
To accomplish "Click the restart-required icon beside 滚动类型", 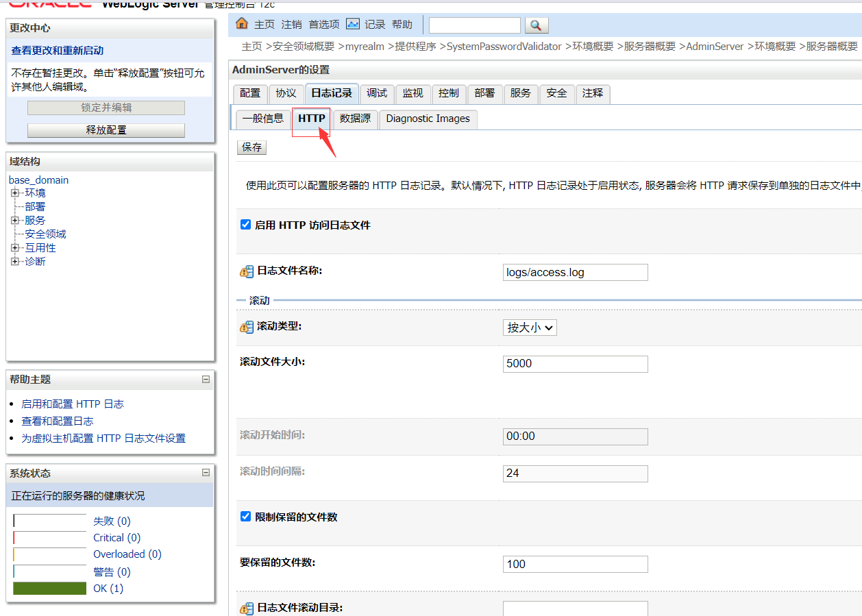I will [x=246, y=328].
